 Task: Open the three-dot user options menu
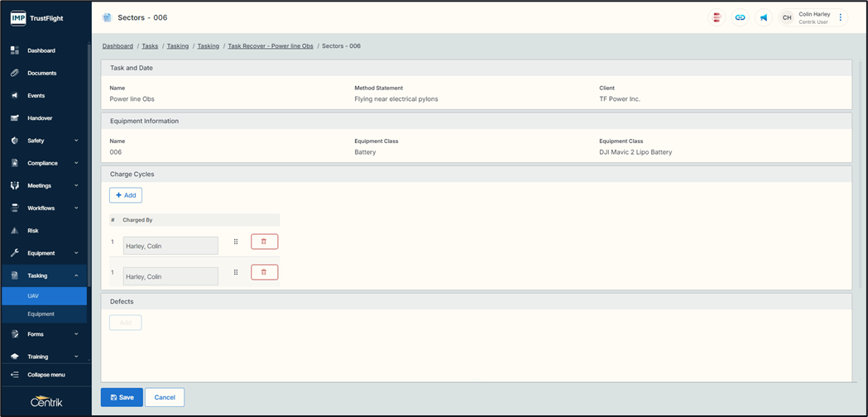(x=841, y=17)
